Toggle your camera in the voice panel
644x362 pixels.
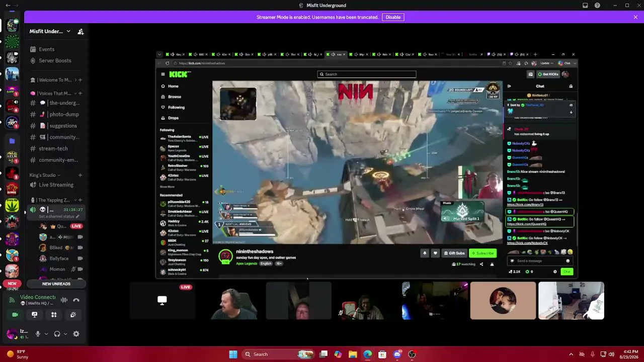[15, 315]
